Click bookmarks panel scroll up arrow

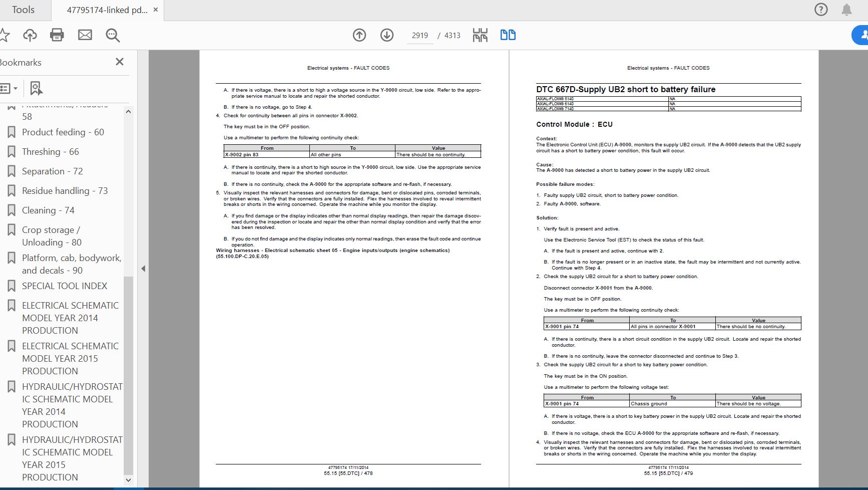(x=128, y=112)
